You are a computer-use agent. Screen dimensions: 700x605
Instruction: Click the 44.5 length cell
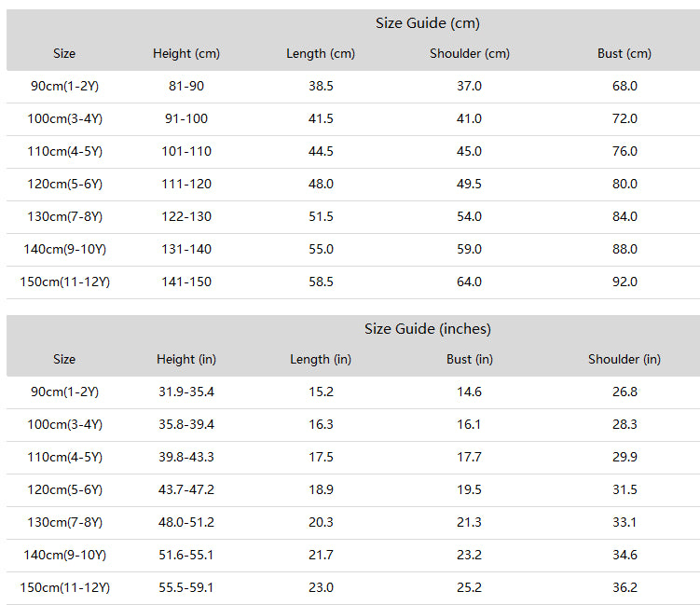point(321,151)
